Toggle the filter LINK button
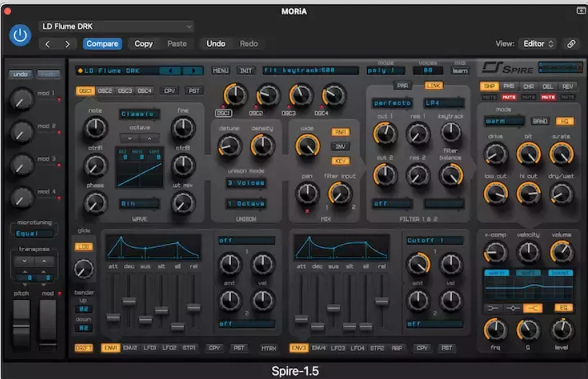Image resolution: width=588 pixels, height=379 pixels. [433, 86]
